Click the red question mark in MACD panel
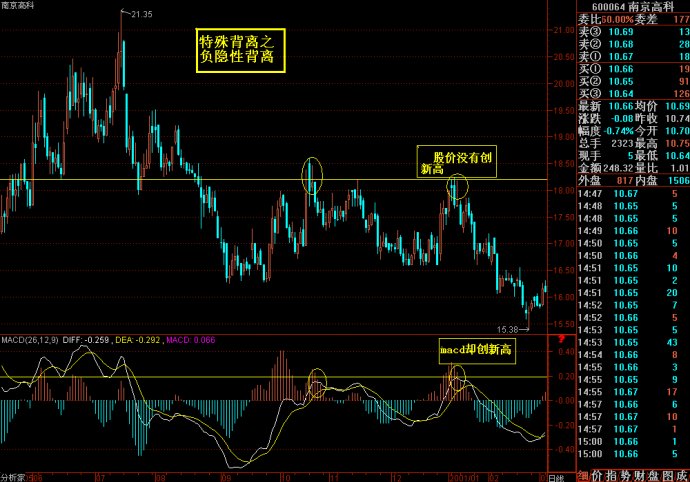Viewport: 690px width, 482px height. pos(561,339)
